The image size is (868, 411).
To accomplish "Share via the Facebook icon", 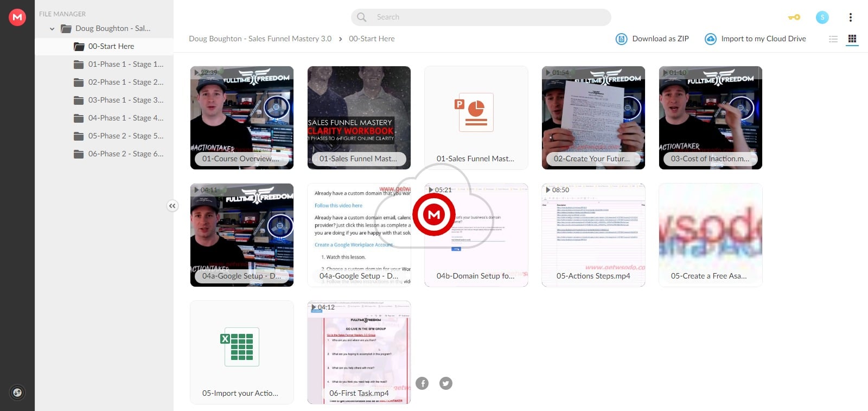I will click(422, 383).
